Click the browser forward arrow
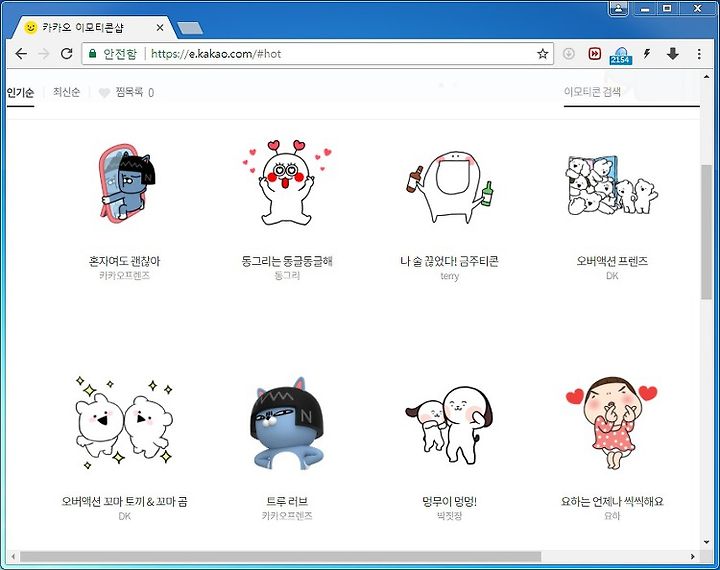Screen dimensions: 720x570 44,54
